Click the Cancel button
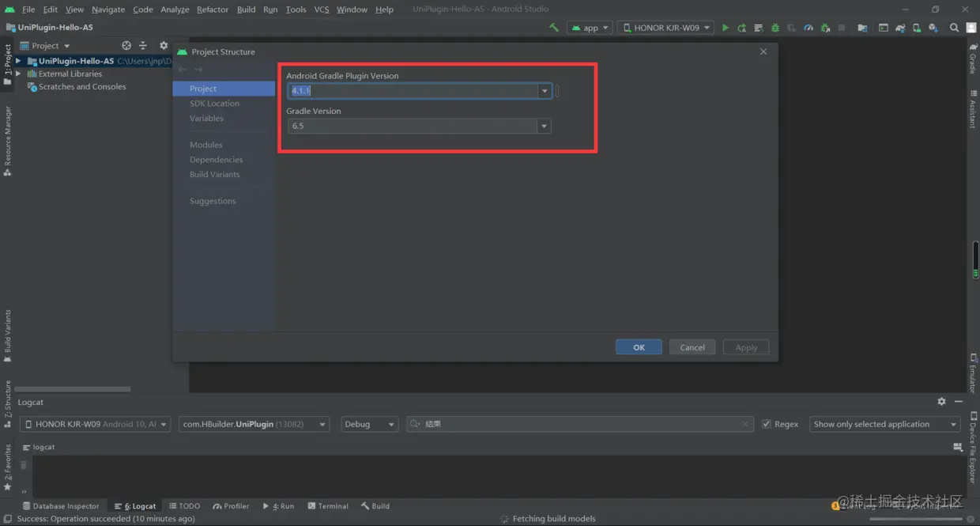Image resolution: width=980 pixels, height=526 pixels. (x=692, y=347)
